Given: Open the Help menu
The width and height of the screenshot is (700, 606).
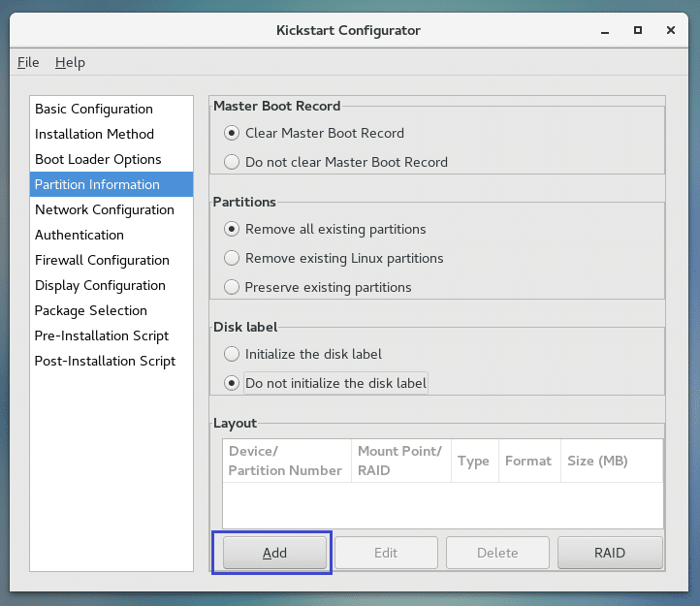Looking at the screenshot, I should pos(70,62).
